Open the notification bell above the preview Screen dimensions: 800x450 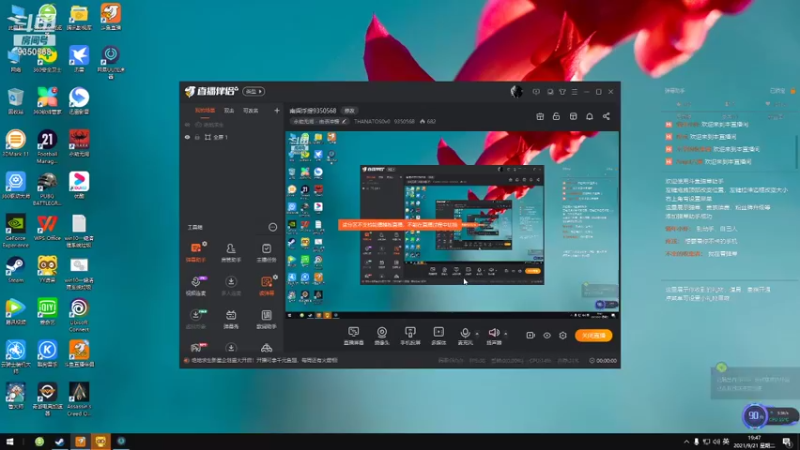coord(589,116)
